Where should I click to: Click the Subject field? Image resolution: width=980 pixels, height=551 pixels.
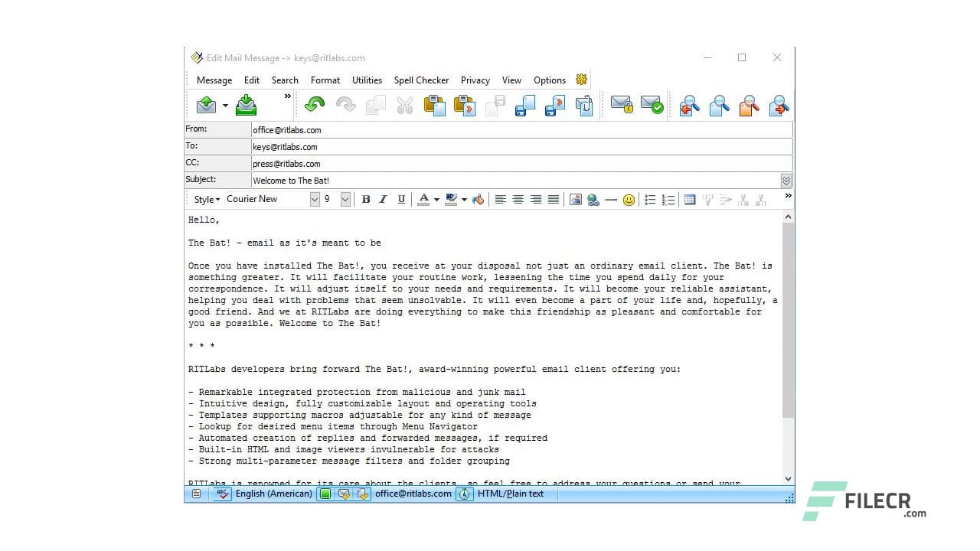[515, 181]
